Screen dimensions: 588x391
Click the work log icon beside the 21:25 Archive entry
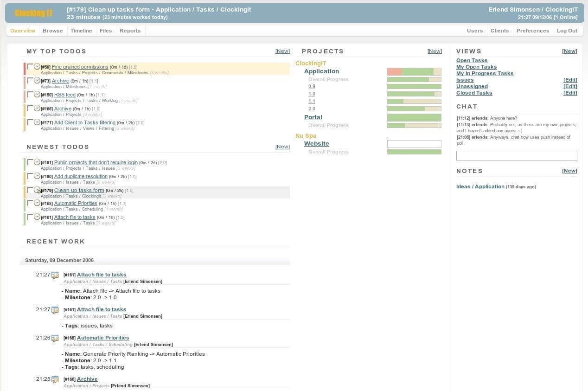pos(55,379)
